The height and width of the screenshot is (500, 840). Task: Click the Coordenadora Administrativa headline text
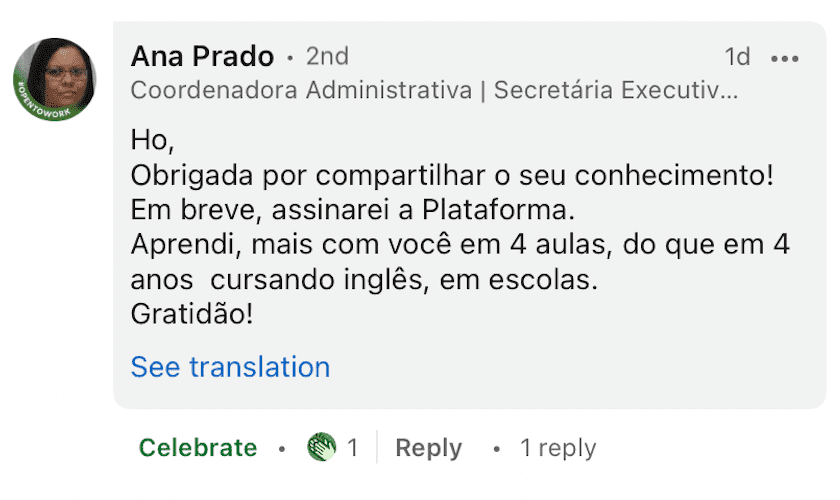tap(301, 90)
